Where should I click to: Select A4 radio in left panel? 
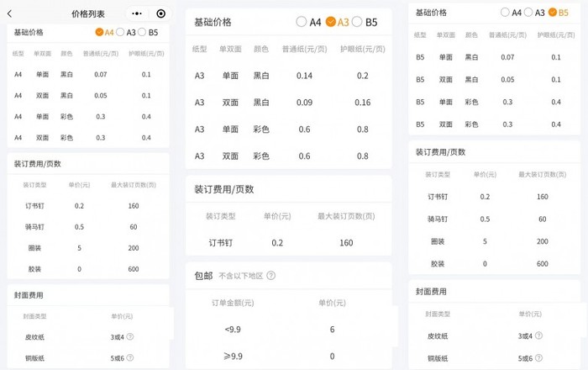pyautogui.click(x=99, y=32)
